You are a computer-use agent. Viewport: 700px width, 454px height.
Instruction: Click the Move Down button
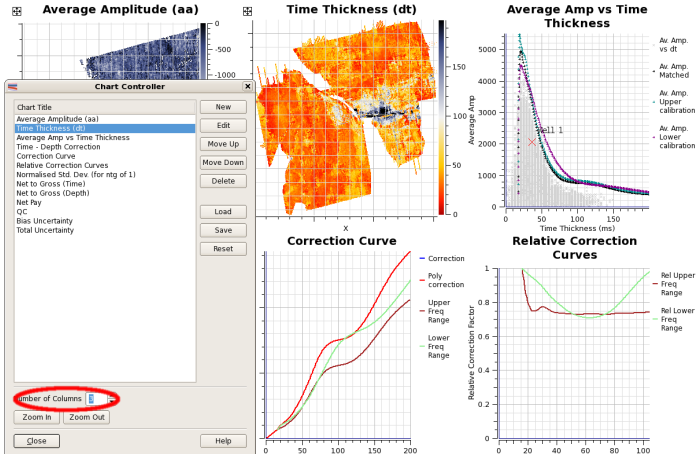click(223, 162)
